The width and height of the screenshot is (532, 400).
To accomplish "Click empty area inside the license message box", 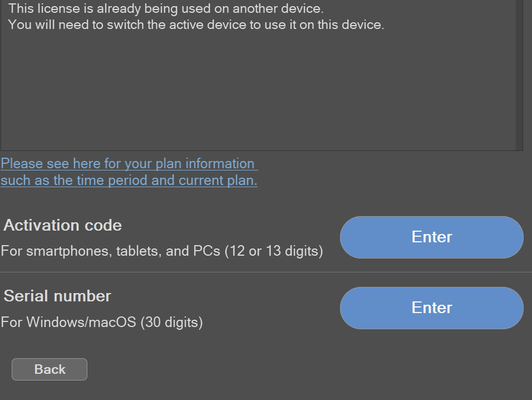I will pos(256,95).
